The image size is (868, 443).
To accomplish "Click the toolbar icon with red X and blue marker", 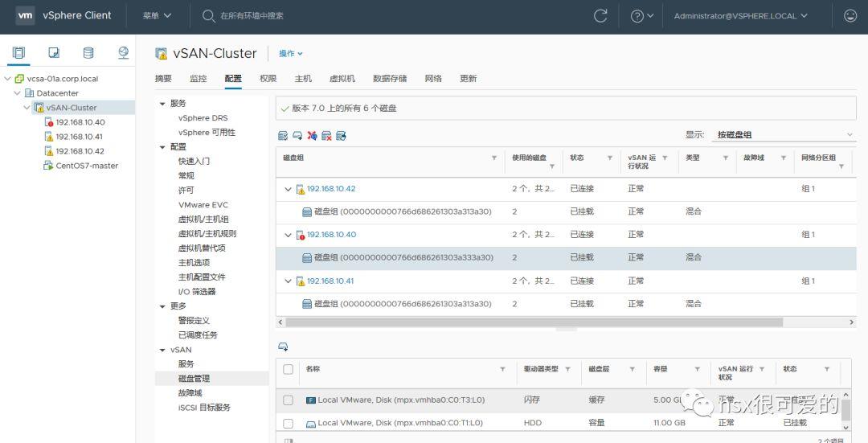I will (x=312, y=136).
